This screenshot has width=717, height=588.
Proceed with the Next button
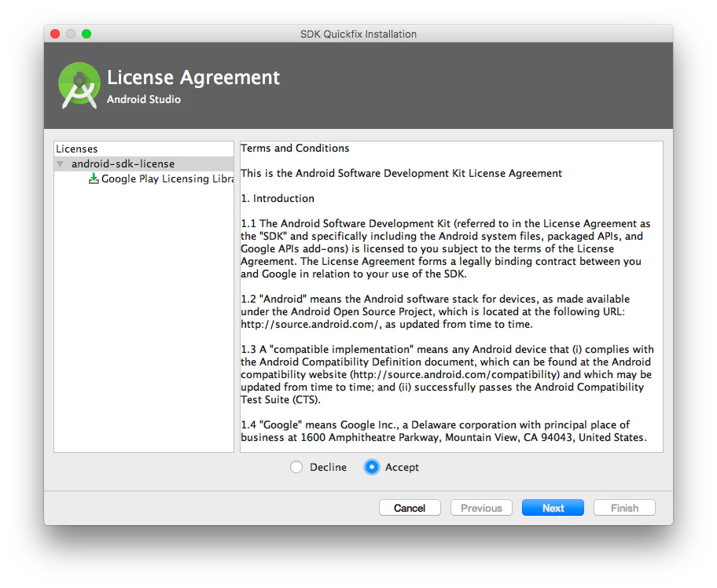(553, 508)
